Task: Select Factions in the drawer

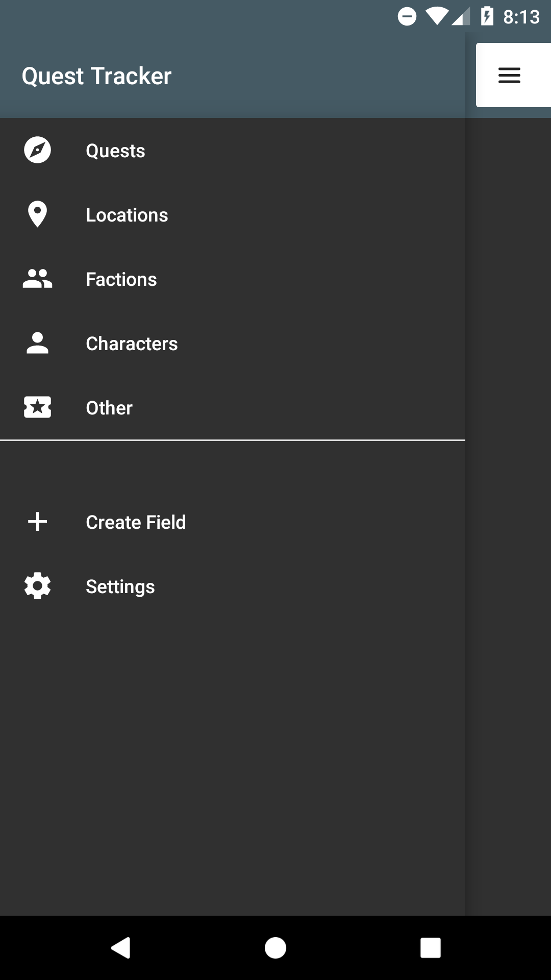Action: point(121,280)
